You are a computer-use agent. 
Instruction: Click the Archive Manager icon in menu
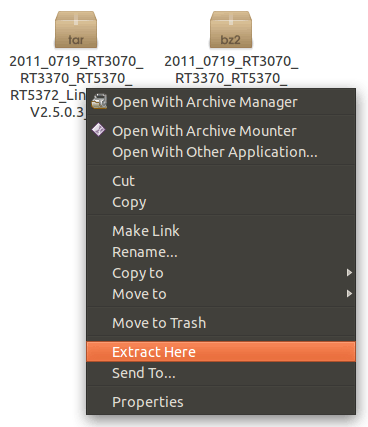(x=99, y=102)
